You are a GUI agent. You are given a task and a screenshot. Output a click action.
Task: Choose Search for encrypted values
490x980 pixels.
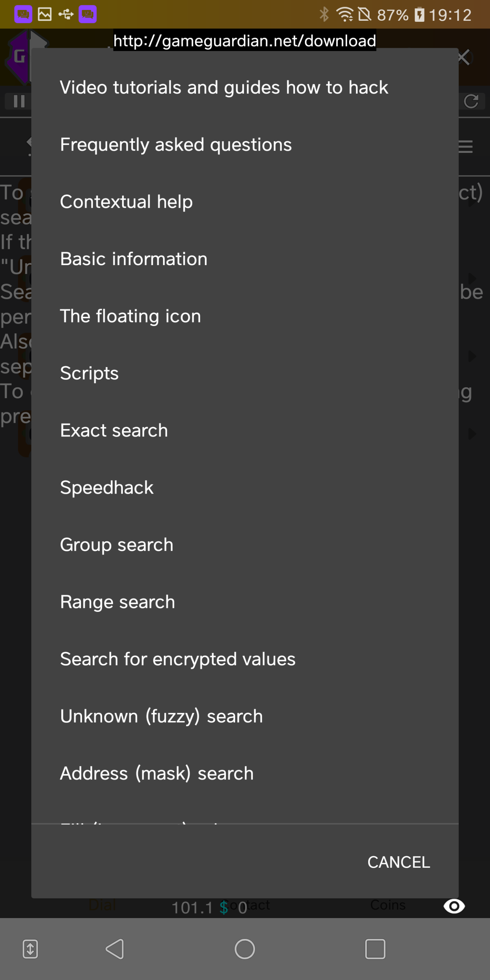point(178,659)
